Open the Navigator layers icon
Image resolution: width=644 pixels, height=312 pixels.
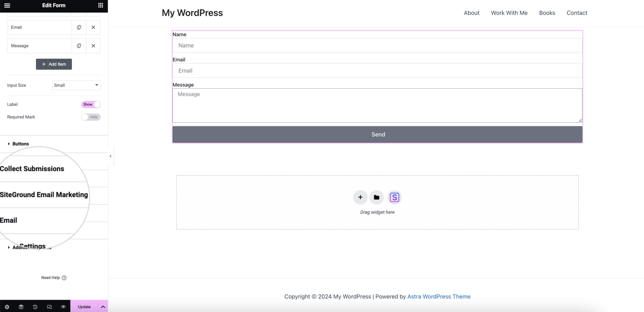21,307
